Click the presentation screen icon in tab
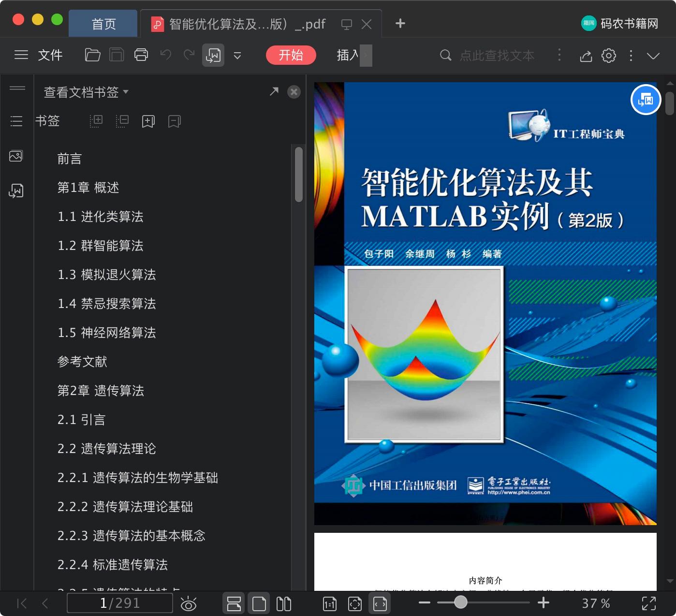Screen dimensions: 676x616 (x=346, y=24)
